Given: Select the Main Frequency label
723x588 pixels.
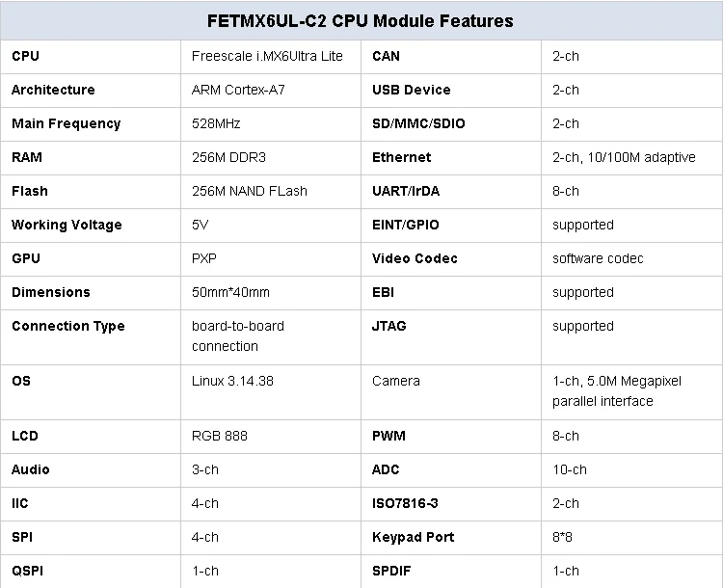Looking at the screenshot, I should click(66, 123).
